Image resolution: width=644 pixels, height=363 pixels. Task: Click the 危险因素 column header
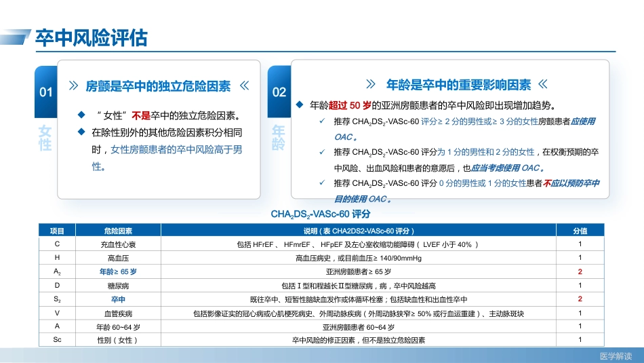click(x=118, y=231)
